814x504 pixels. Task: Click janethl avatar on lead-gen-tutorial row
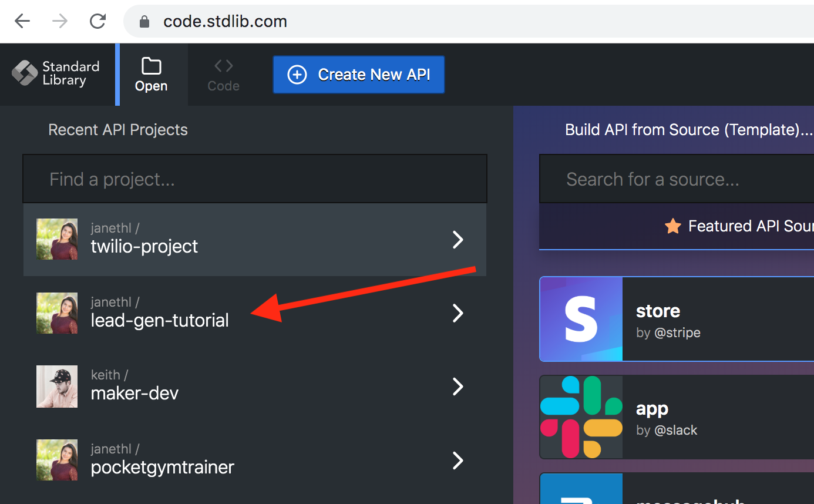57,313
